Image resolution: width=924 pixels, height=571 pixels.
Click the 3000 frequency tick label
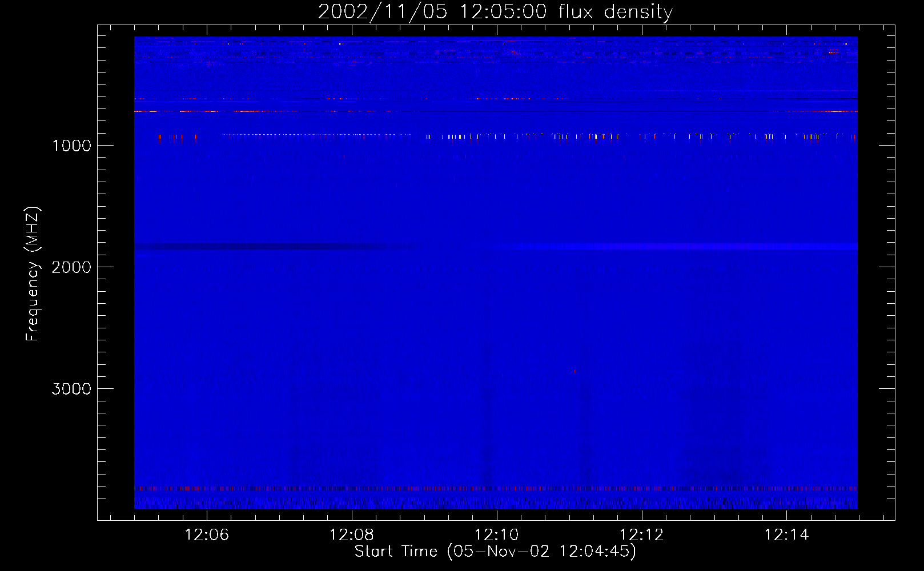click(x=72, y=389)
